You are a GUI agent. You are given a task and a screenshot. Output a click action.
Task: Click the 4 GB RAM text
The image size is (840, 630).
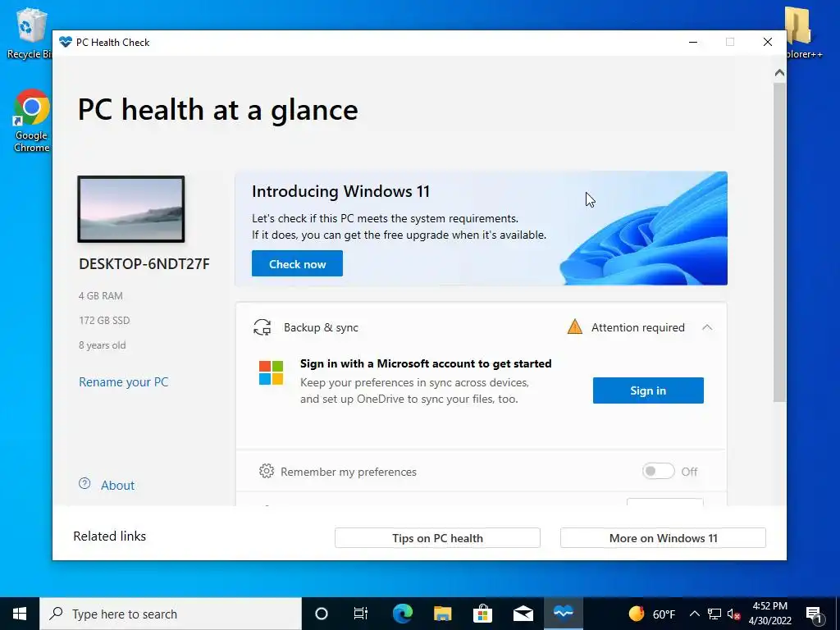101,295
